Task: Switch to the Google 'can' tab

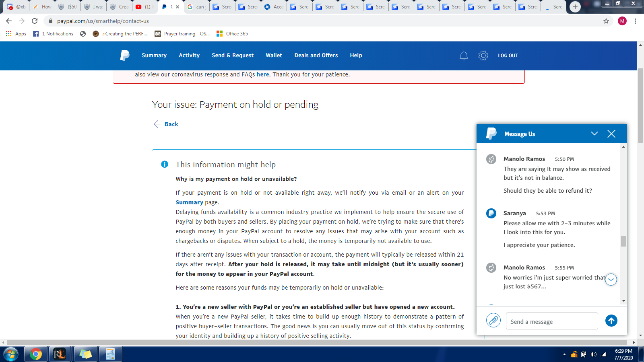Action: point(197,7)
